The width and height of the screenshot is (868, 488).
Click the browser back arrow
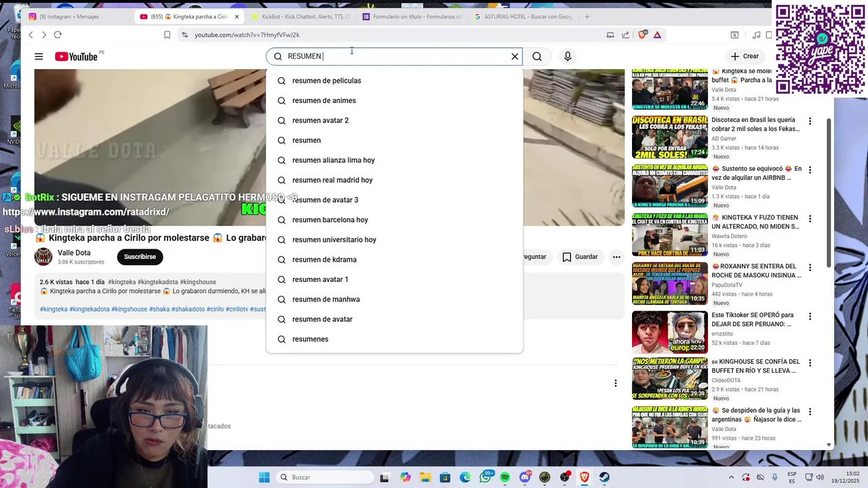pos(31,35)
